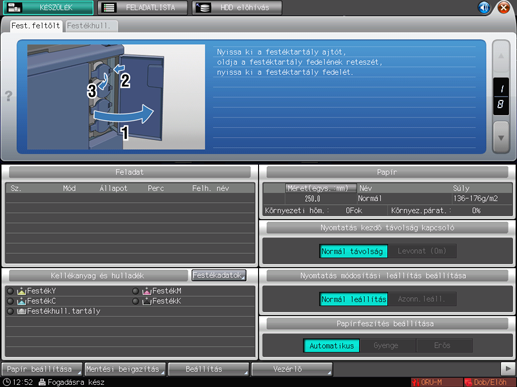Select Normál távolság print start distance
Viewport: 517px width, 387px height.
click(x=353, y=251)
